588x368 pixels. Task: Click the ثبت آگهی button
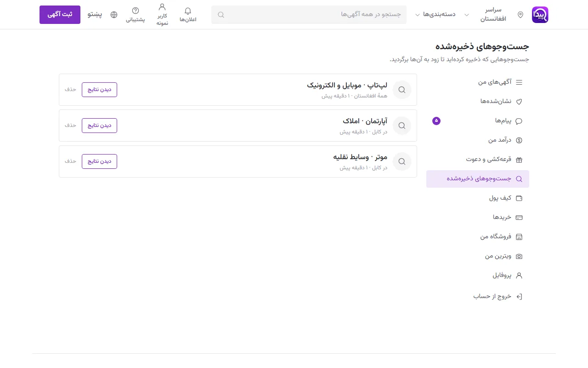coord(60,15)
